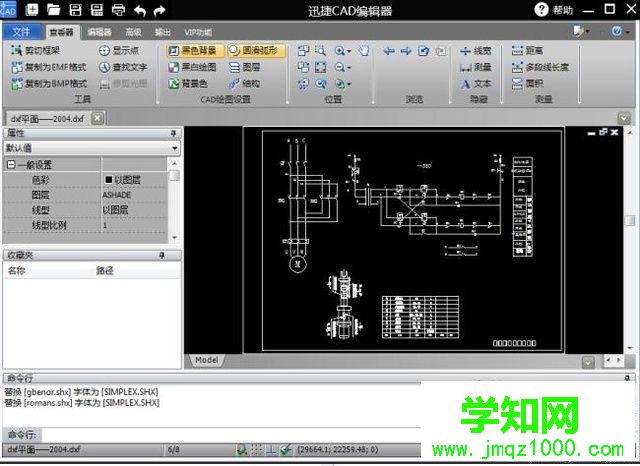This screenshot has width=640, height=466.
Task: Go to previous view arrow
Action: (389, 51)
